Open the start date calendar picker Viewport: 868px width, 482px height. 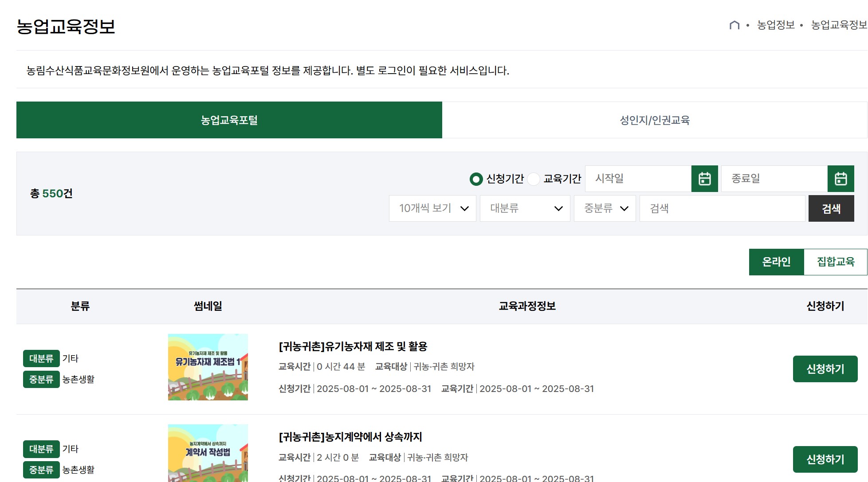click(x=704, y=179)
